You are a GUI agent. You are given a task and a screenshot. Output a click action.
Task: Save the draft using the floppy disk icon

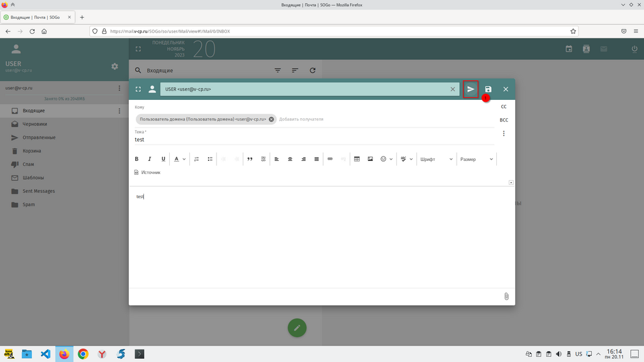coord(488,89)
